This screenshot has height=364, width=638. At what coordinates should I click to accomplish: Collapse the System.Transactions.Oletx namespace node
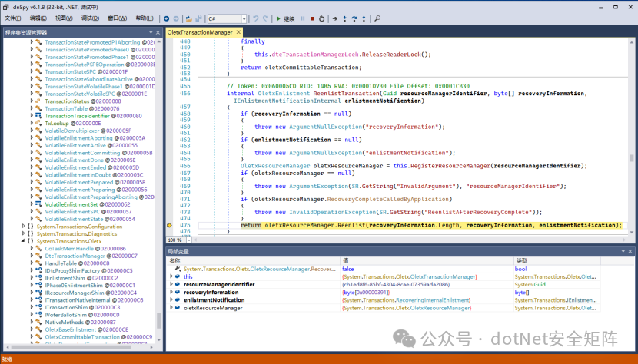point(23,241)
